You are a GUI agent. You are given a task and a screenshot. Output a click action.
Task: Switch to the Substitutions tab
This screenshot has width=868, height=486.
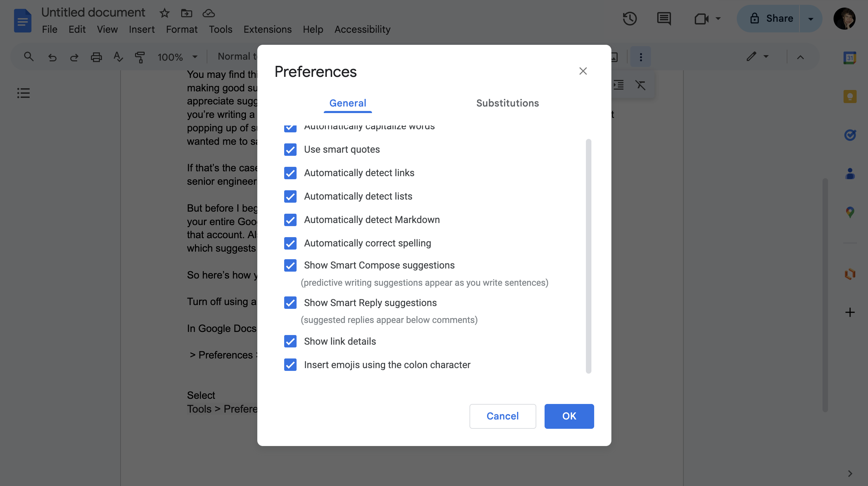507,103
